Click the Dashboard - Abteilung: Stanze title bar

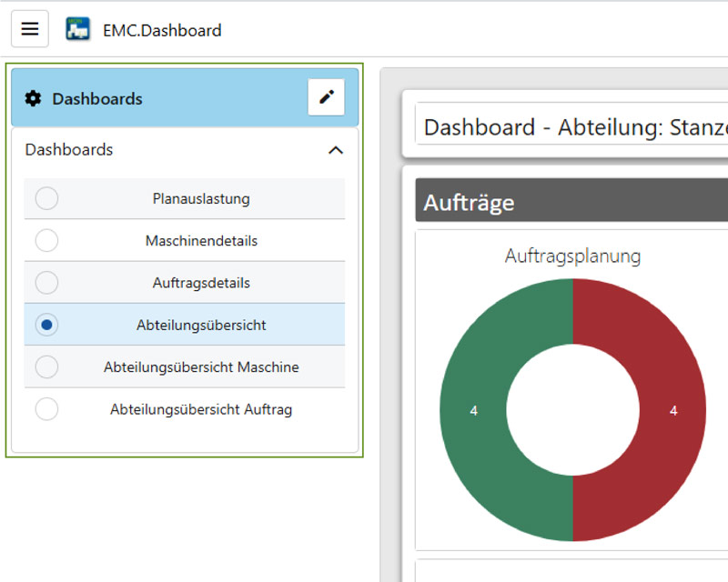tap(546, 127)
